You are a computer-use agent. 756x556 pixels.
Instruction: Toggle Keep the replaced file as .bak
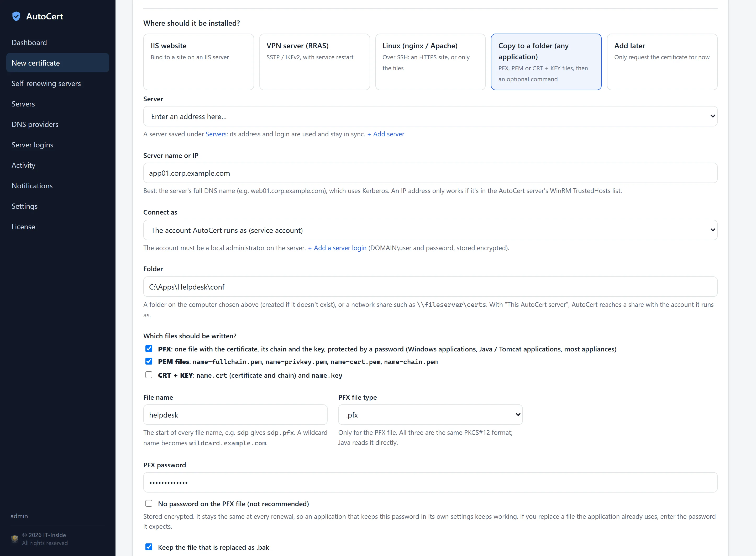[x=149, y=547]
